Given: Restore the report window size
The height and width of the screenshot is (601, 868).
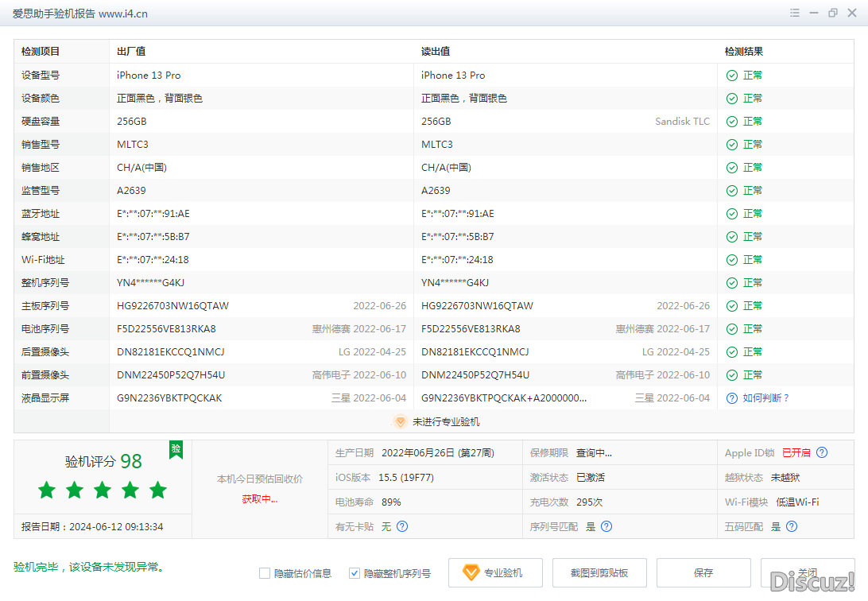Looking at the screenshot, I should pyautogui.click(x=832, y=13).
